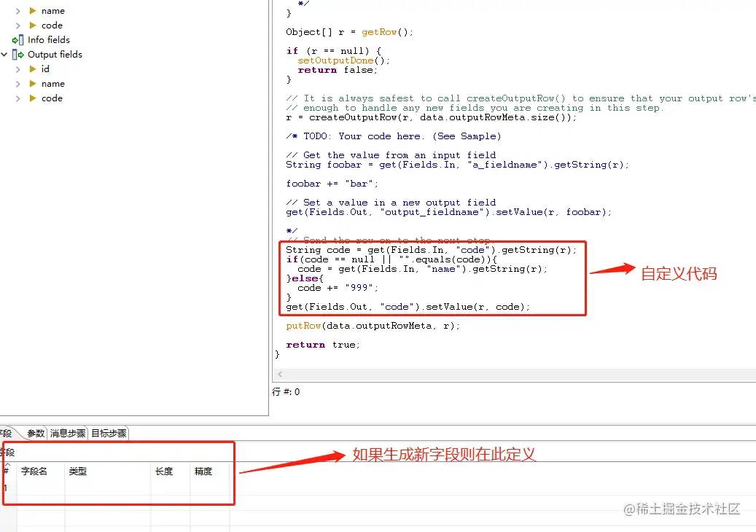
Task: Click the TODO: Your code here comment
Action: click(394, 136)
